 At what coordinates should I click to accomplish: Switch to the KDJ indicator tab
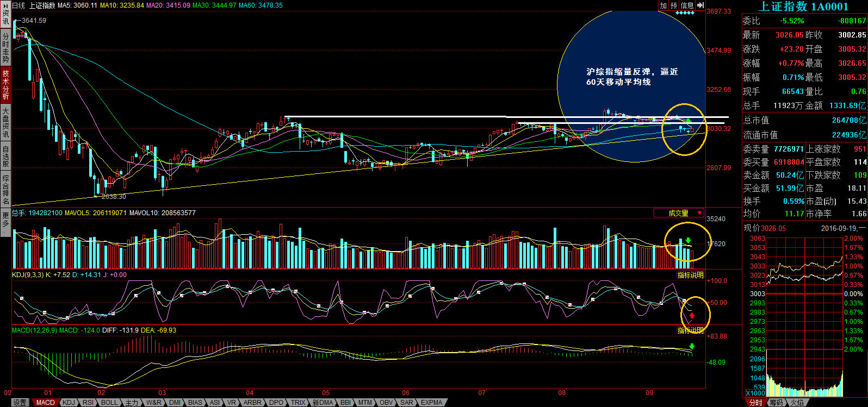coord(69,403)
